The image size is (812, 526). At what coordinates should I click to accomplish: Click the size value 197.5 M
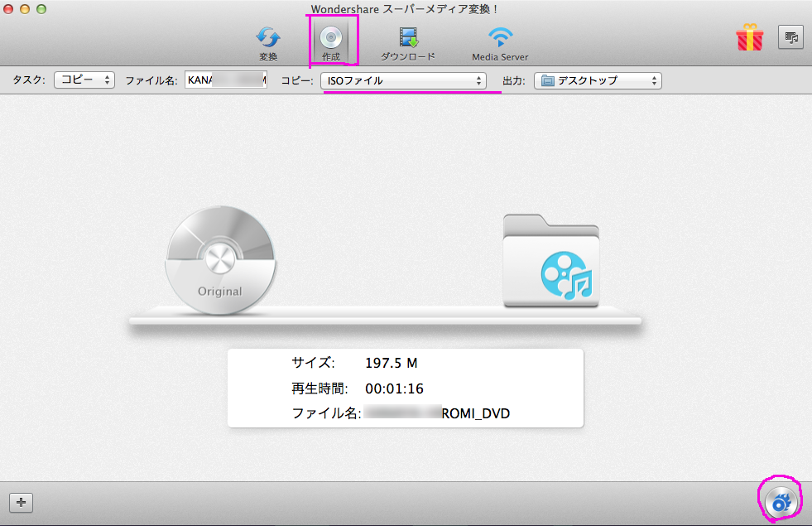click(x=391, y=363)
